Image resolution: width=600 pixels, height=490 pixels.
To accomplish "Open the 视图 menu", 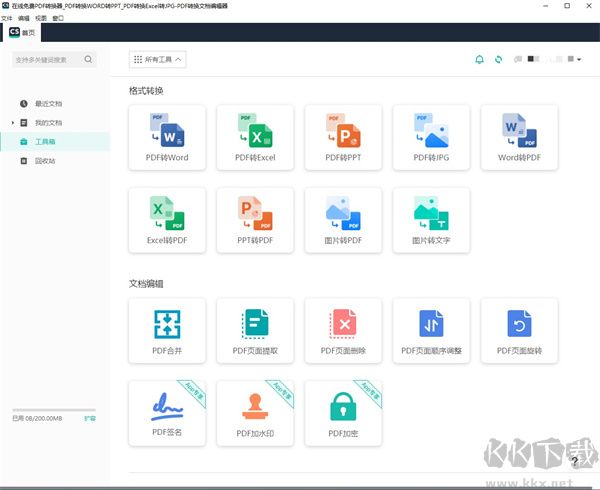I will tap(41, 18).
